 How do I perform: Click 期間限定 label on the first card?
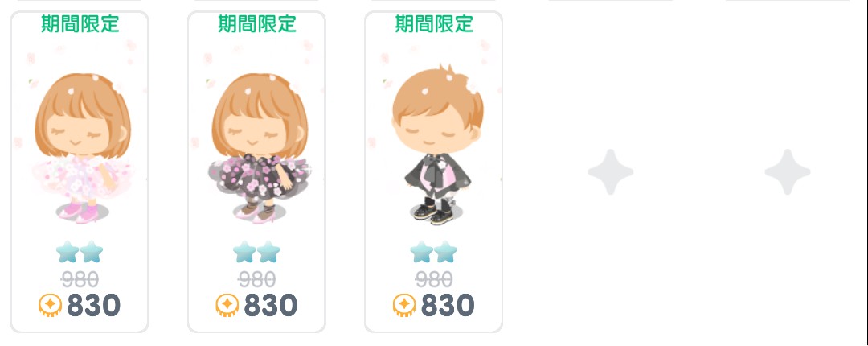coord(80,24)
